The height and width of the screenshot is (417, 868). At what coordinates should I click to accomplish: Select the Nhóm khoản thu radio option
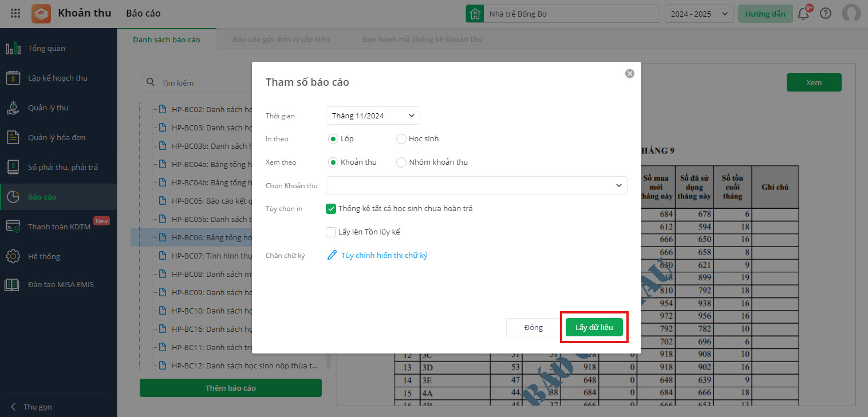click(401, 162)
